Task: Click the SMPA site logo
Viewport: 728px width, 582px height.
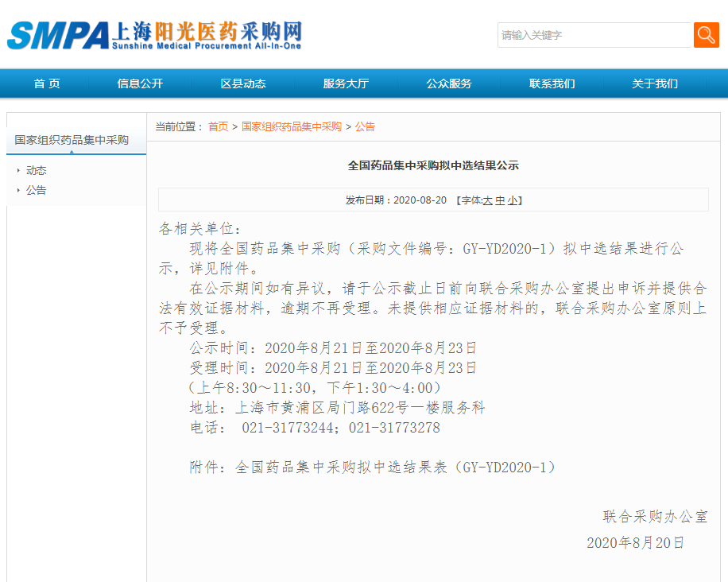Action: (155, 35)
